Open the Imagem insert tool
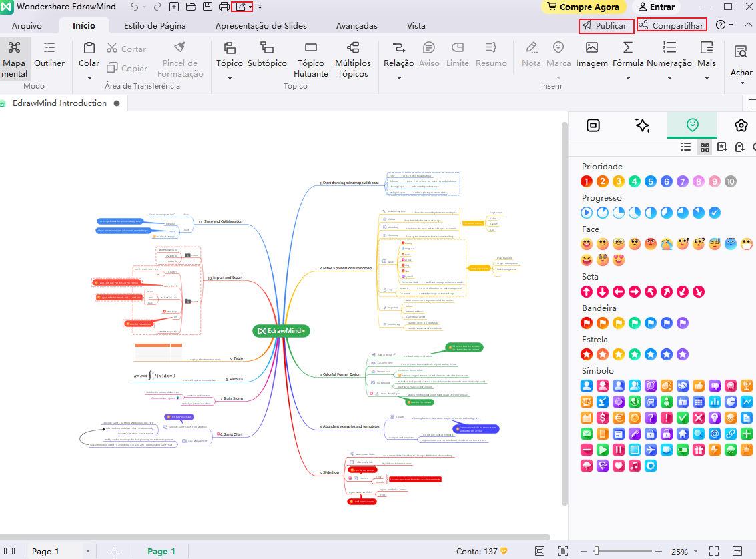The image size is (756, 559). (x=591, y=55)
